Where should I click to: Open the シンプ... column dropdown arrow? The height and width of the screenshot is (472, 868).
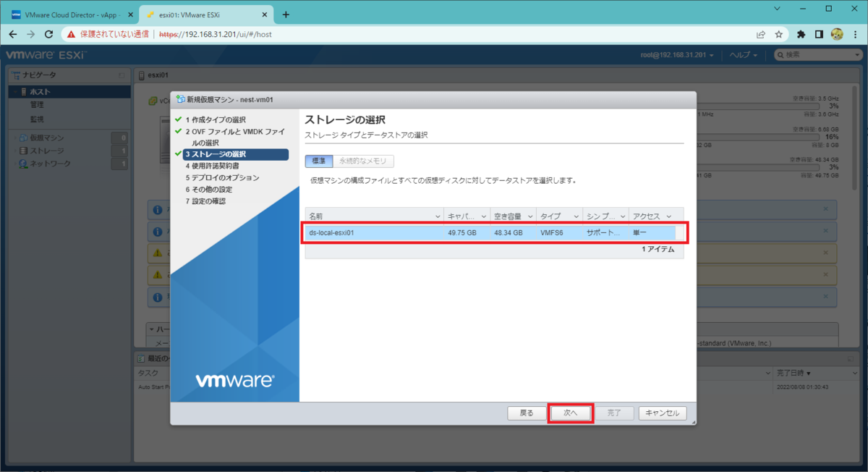[622, 216]
